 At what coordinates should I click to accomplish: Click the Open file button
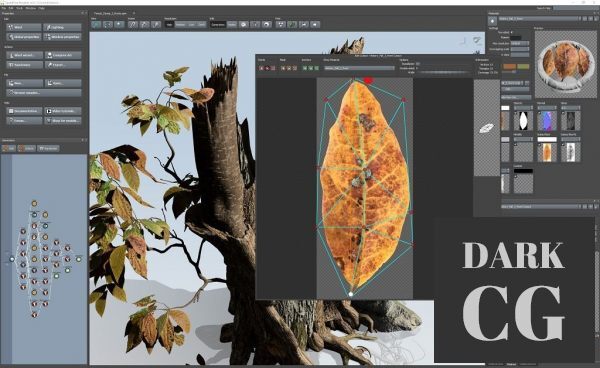(63, 83)
